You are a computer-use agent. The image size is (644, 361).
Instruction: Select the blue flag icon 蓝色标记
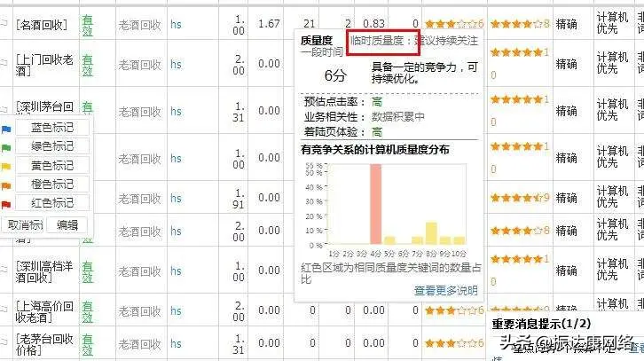coord(5,129)
